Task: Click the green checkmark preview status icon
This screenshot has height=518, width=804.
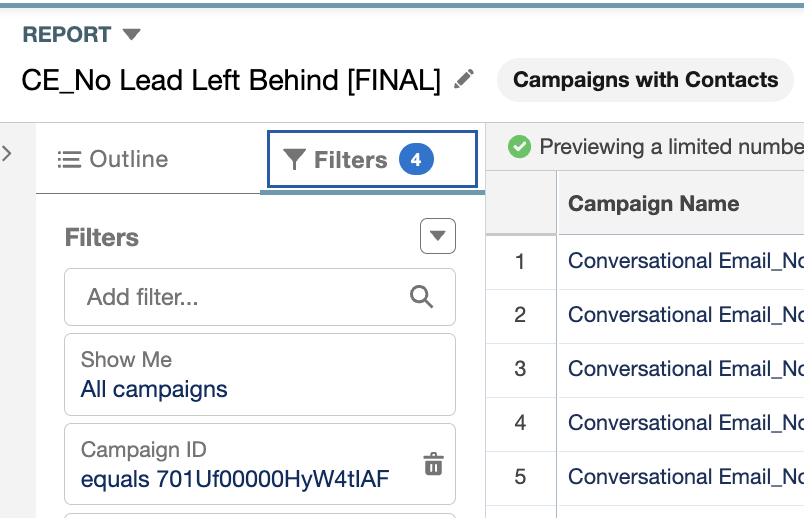Action: point(519,147)
